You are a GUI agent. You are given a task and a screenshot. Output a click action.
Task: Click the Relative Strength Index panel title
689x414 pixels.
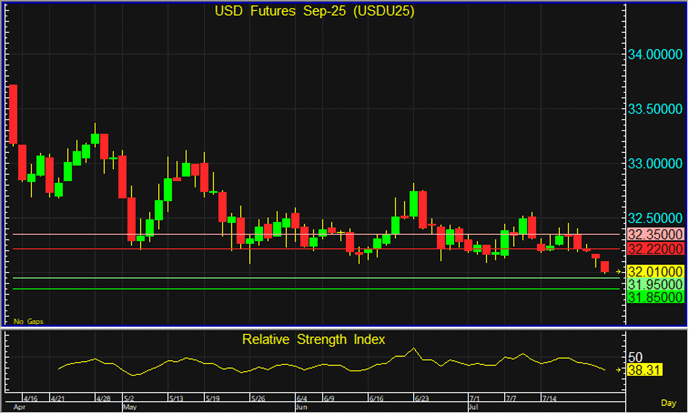point(314,339)
